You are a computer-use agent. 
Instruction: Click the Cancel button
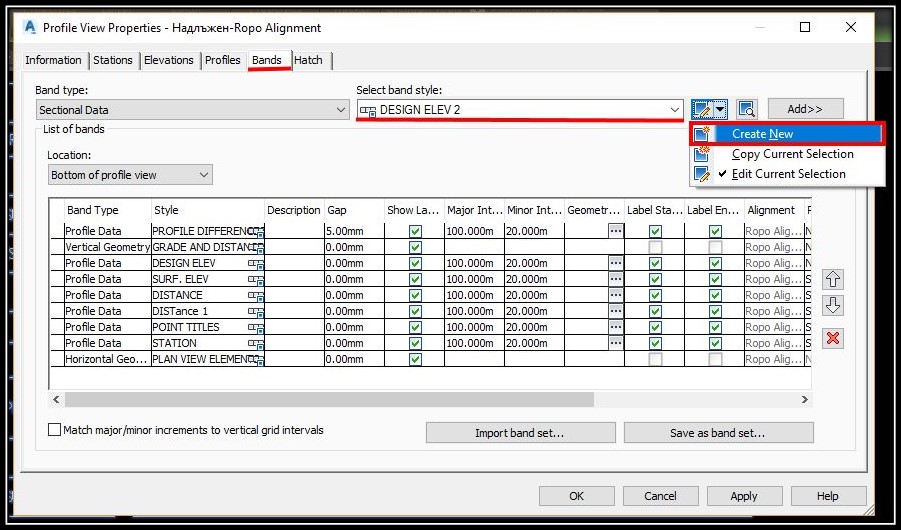point(660,496)
